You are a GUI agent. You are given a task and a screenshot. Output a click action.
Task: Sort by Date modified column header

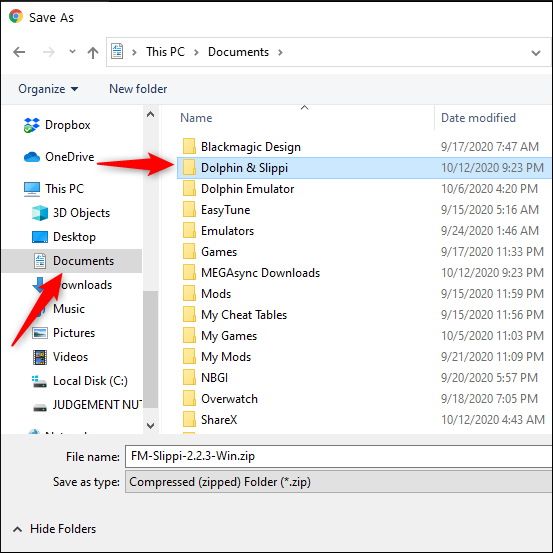[478, 118]
